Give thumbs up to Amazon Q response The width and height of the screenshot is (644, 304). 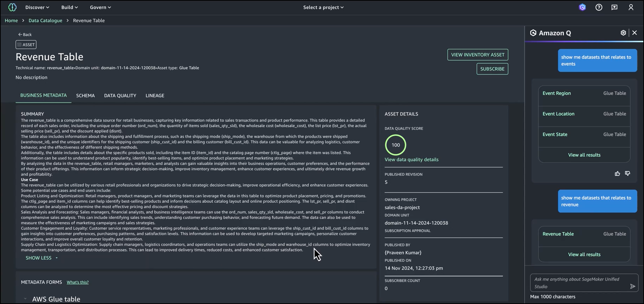pyautogui.click(x=617, y=174)
